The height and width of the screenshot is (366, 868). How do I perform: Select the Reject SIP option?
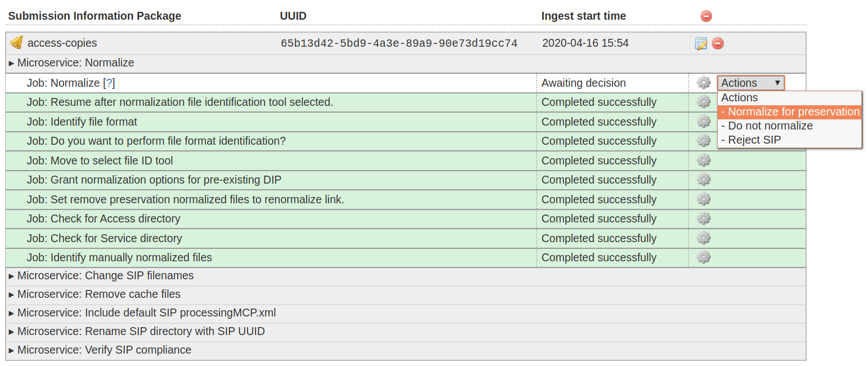(x=752, y=140)
